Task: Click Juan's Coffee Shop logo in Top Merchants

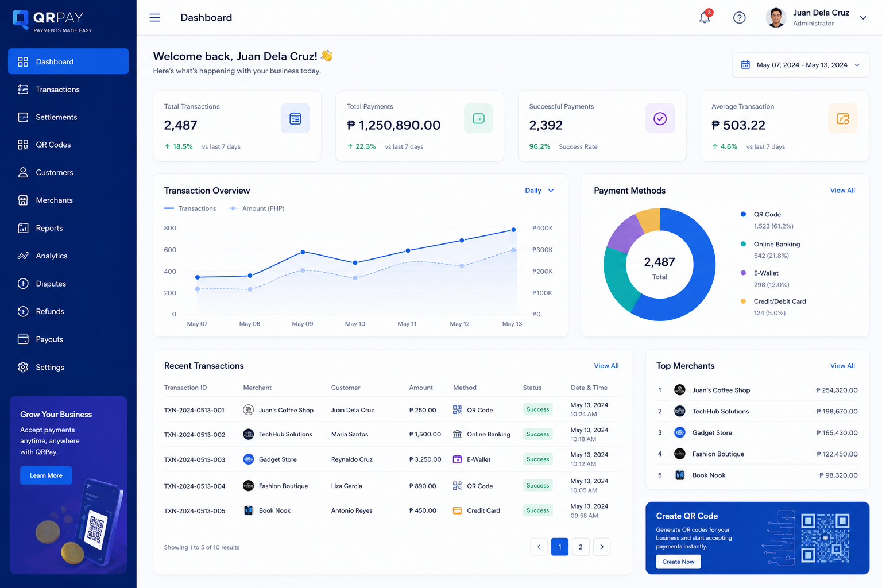Action: pyautogui.click(x=680, y=390)
